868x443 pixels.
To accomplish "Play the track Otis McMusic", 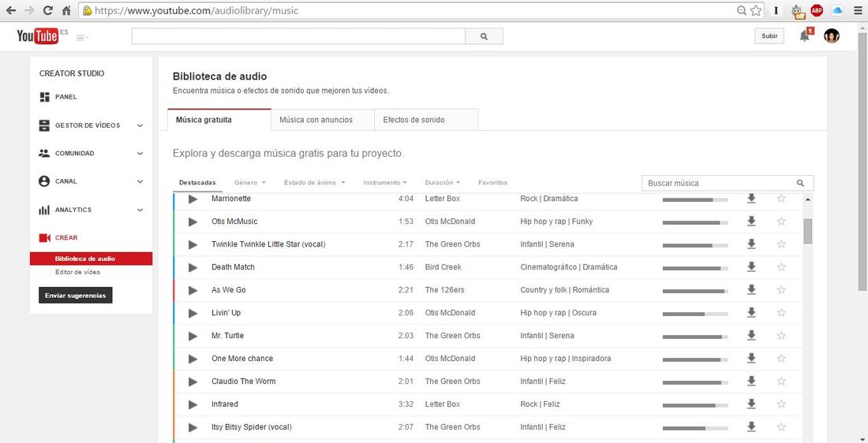I will 193,221.
